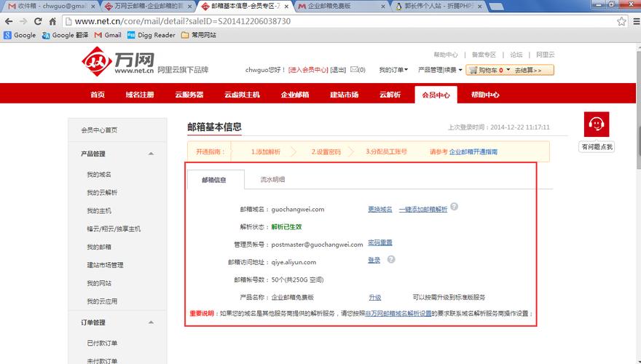Open 我的邮箱 in the sidebar
This screenshot has width=641, height=364.
99,247
